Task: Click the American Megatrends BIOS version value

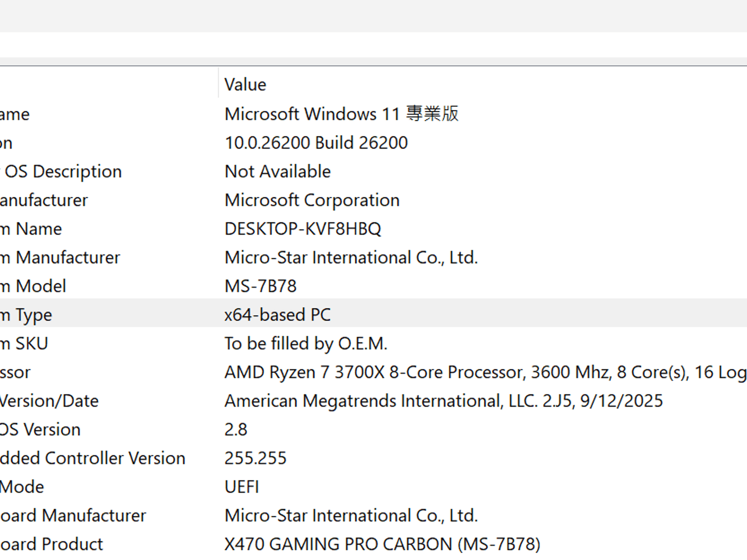Action: (444, 401)
